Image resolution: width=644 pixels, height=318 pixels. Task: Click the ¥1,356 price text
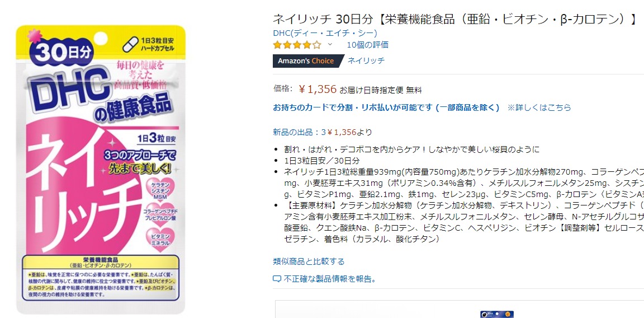coord(318,89)
